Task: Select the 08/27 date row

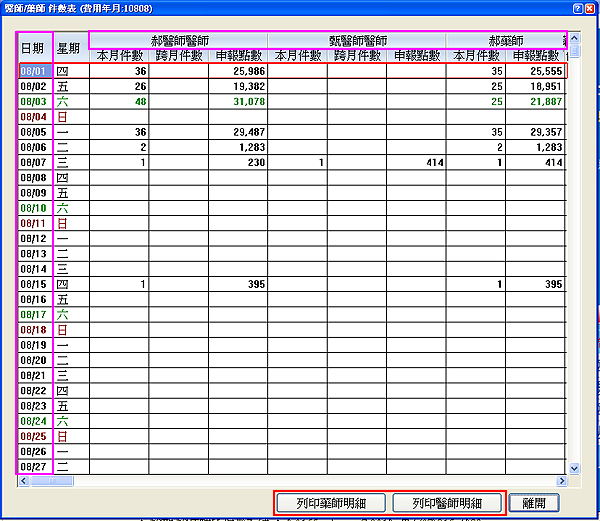Action: pyautogui.click(x=35, y=466)
